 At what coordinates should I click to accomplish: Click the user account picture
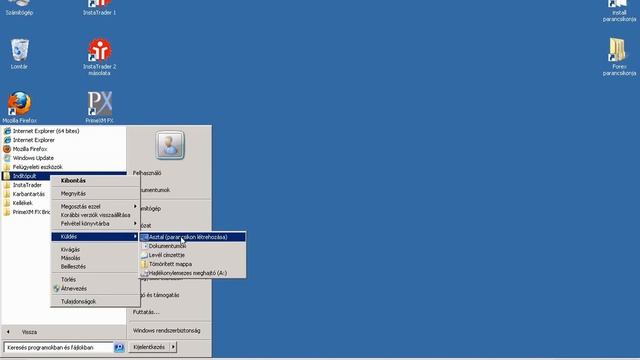tap(169, 145)
